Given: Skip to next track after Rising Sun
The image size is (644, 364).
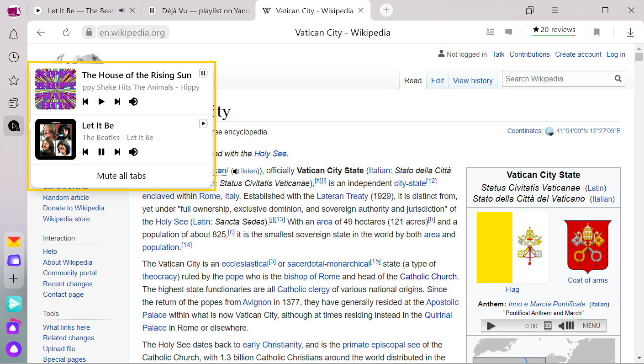Looking at the screenshot, I should [117, 102].
